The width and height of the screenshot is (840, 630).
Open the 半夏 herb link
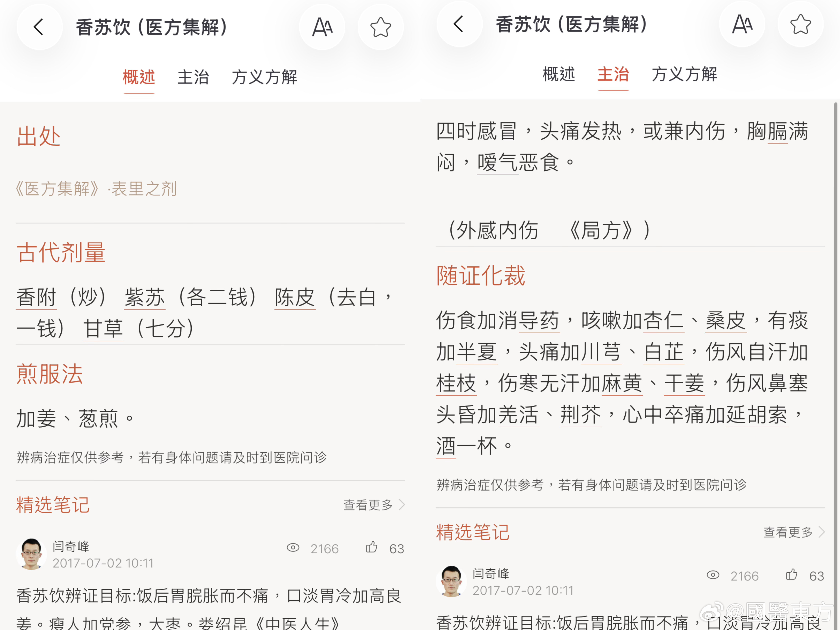coord(477,352)
